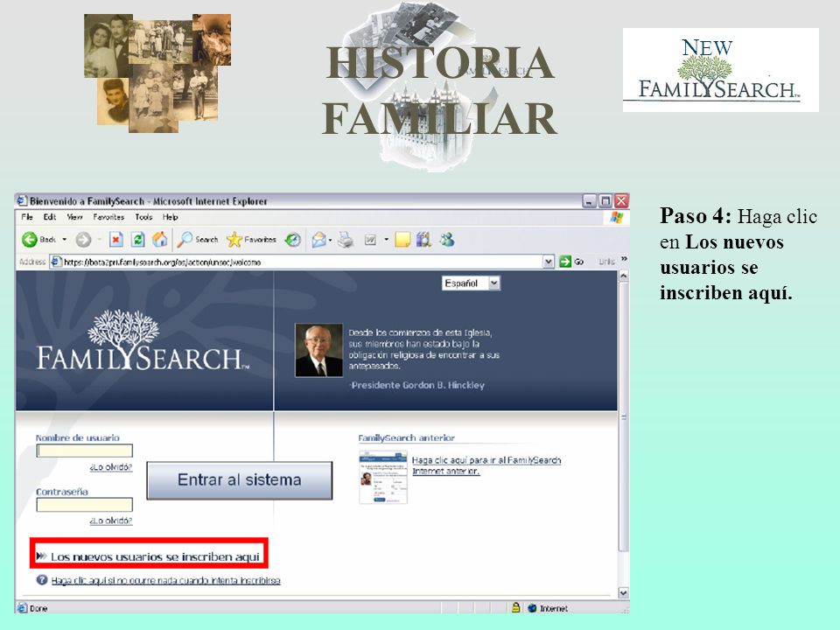Viewport: 840px width, 630px height.
Task: Click the page icon in address bar
Action: pyautogui.click(x=56, y=262)
